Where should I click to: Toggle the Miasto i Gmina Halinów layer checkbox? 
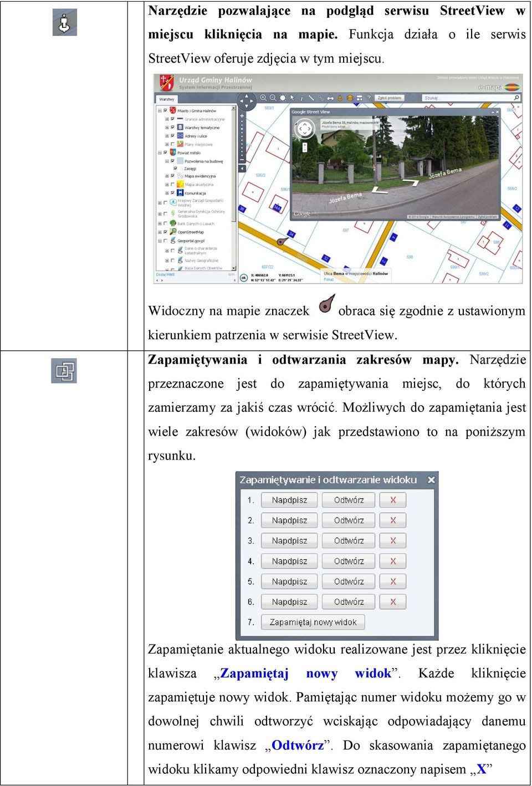(x=165, y=110)
